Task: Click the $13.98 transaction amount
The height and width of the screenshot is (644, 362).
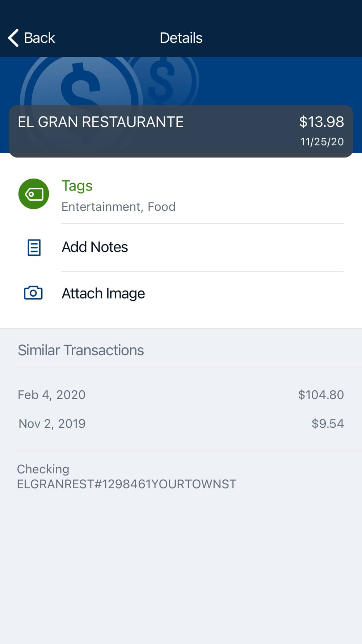Action: click(x=321, y=122)
